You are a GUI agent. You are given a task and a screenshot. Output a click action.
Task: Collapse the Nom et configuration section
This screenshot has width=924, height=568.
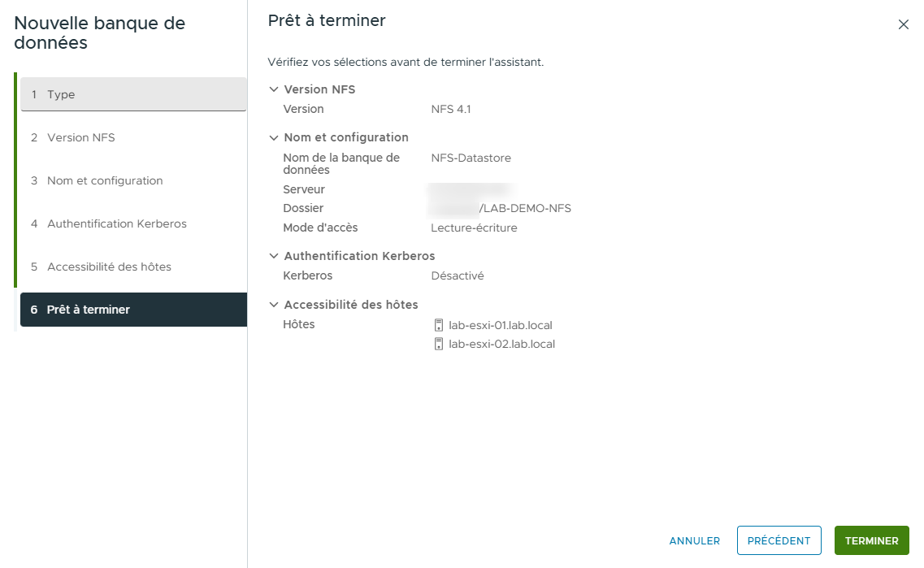[274, 138]
